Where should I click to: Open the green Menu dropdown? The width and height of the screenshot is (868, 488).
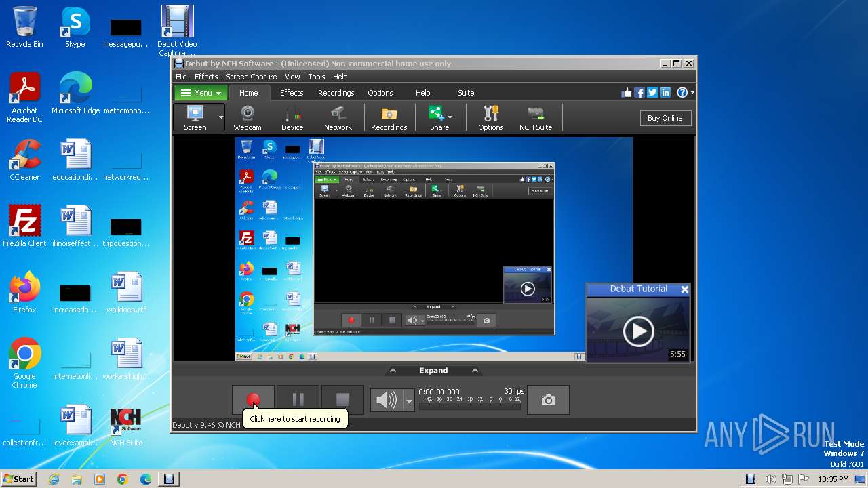coord(201,93)
